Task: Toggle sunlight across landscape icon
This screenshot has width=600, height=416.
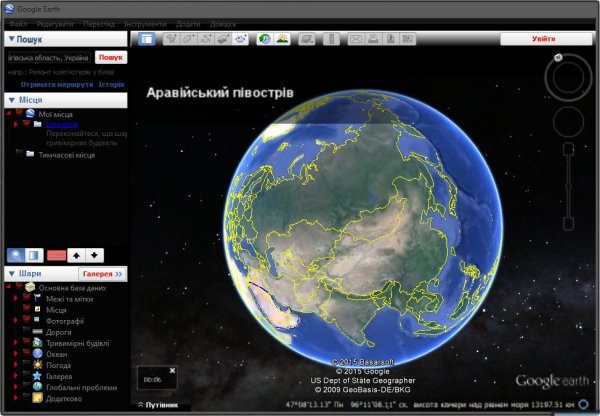Action: click(282, 39)
